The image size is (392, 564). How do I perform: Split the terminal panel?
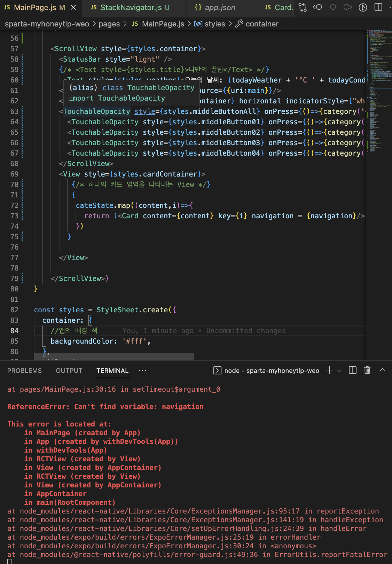(x=353, y=370)
